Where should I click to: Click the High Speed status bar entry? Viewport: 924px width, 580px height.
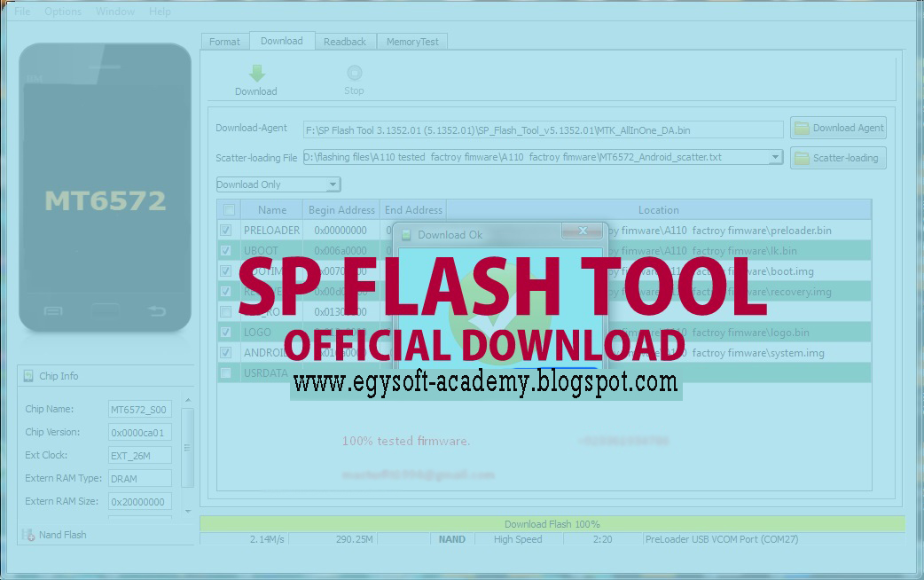click(x=518, y=538)
